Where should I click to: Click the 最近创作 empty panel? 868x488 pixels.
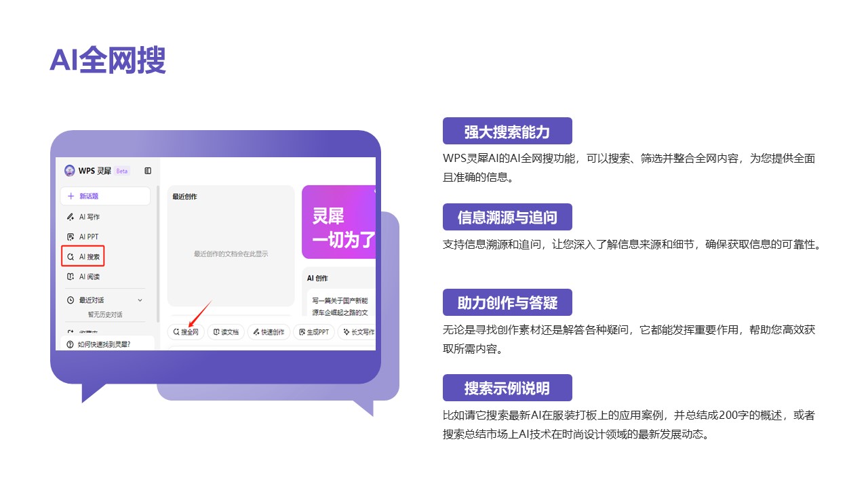point(231,253)
